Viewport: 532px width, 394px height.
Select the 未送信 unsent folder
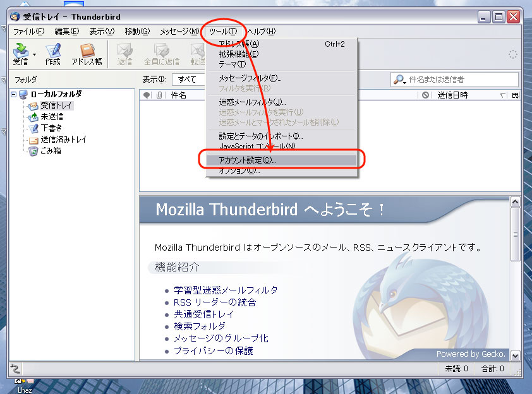(x=46, y=117)
